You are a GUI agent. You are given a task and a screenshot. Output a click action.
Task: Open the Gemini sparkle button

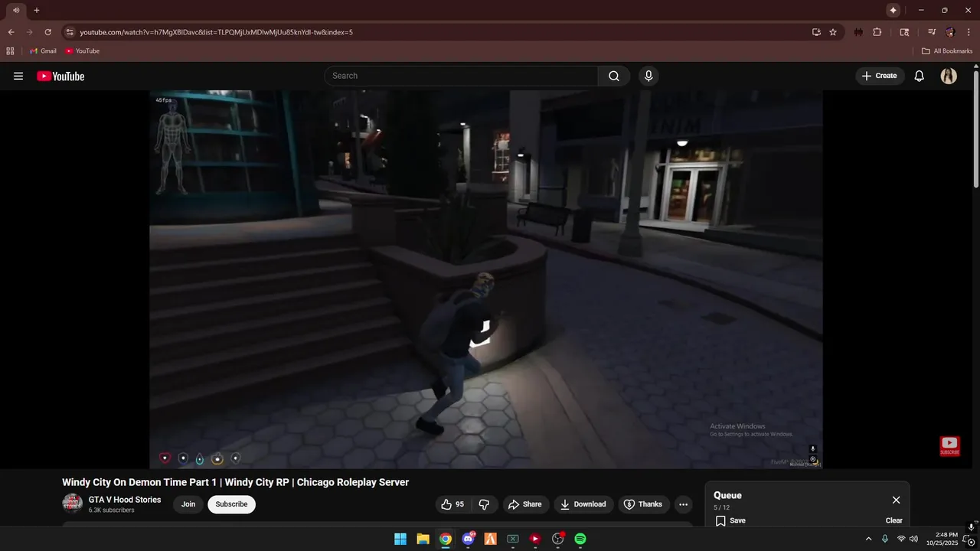(893, 10)
